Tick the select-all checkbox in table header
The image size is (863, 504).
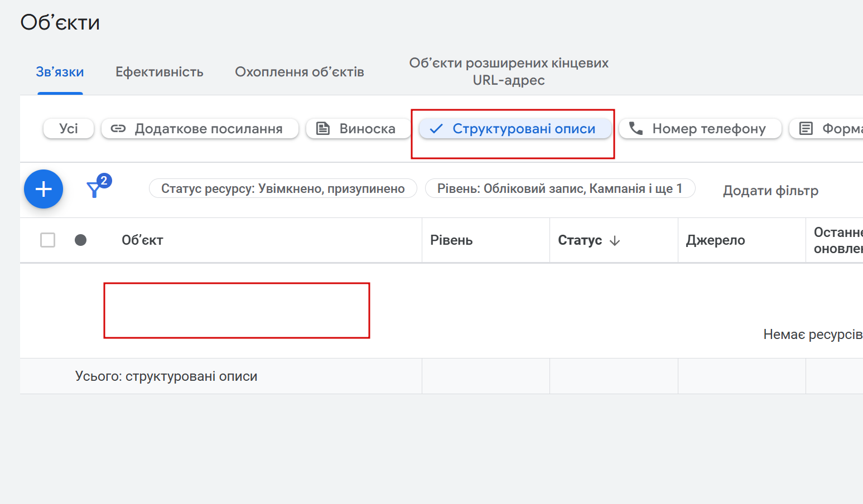tap(48, 240)
